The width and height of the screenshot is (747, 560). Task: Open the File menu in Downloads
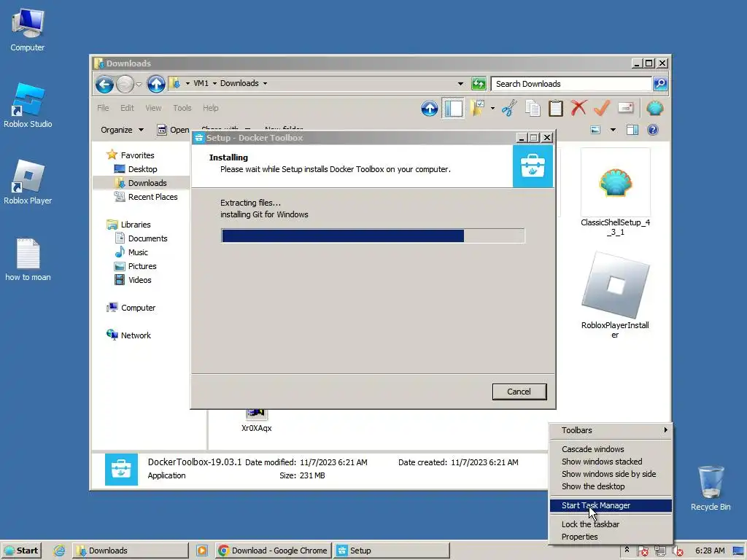click(103, 108)
